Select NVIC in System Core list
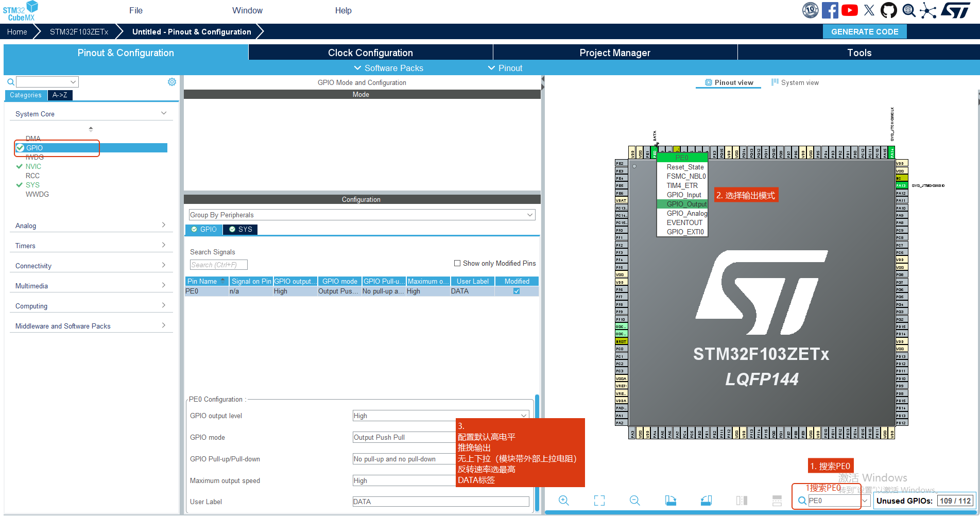The height and width of the screenshot is (517, 980). (x=33, y=166)
